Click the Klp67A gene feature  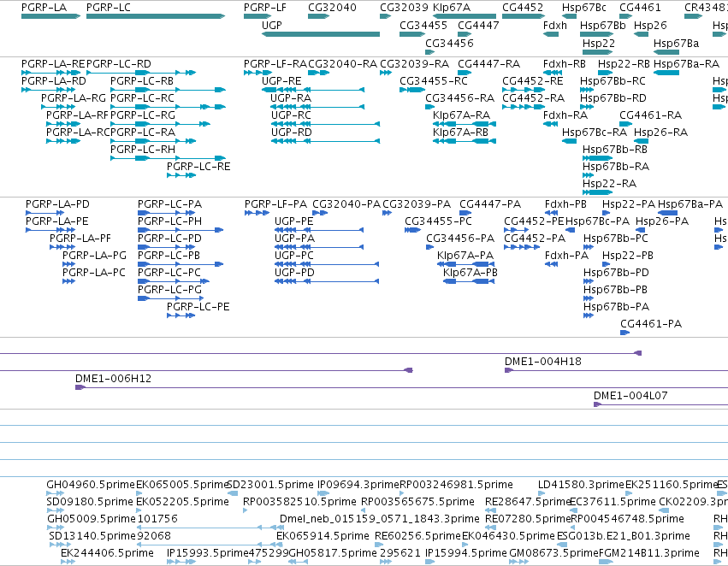(x=465, y=16)
